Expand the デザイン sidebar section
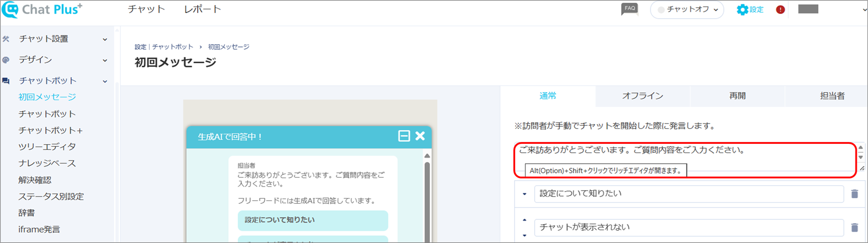868x243 pixels. (x=105, y=61)
